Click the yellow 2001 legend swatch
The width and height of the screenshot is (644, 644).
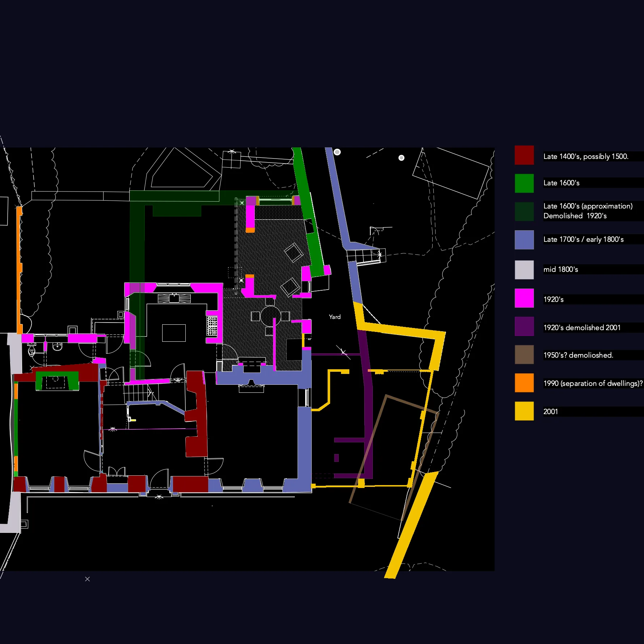tap(524, 411)
